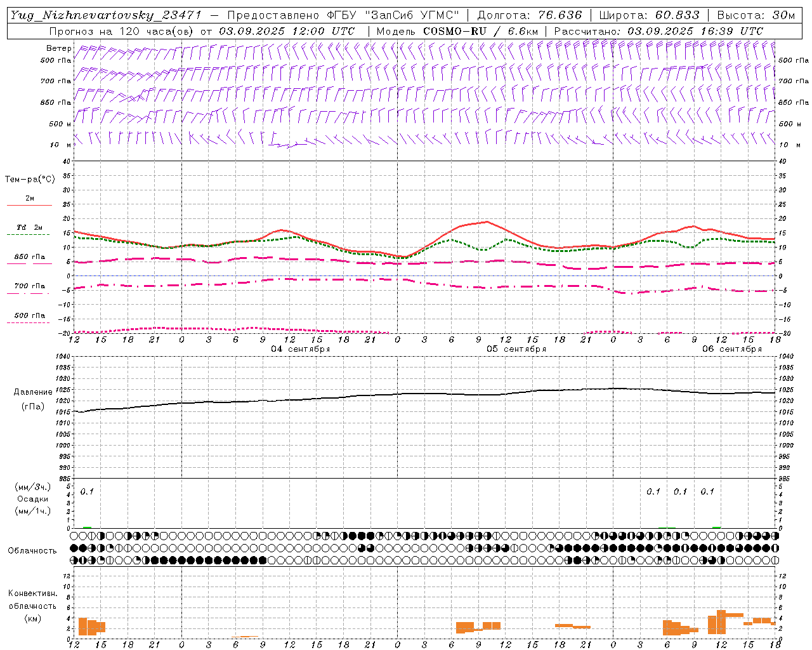Click the Высота: 30м header value
812x650 pixels.
(756, 15)
